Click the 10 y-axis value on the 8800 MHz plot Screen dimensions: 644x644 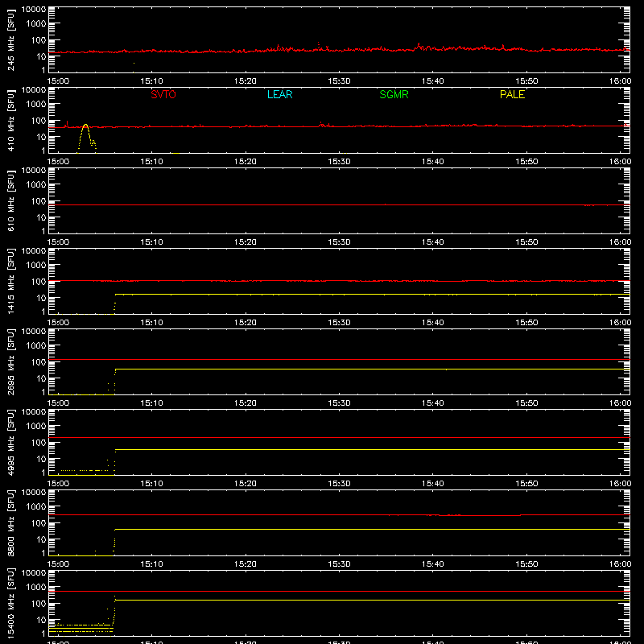pyautogui.click(x=41, y=539)
